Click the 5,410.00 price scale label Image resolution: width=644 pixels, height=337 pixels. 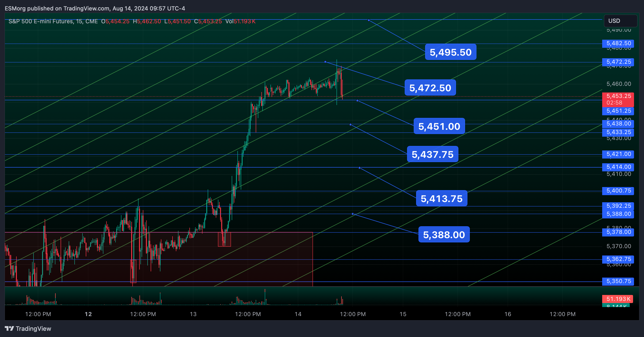pos(619,174)
